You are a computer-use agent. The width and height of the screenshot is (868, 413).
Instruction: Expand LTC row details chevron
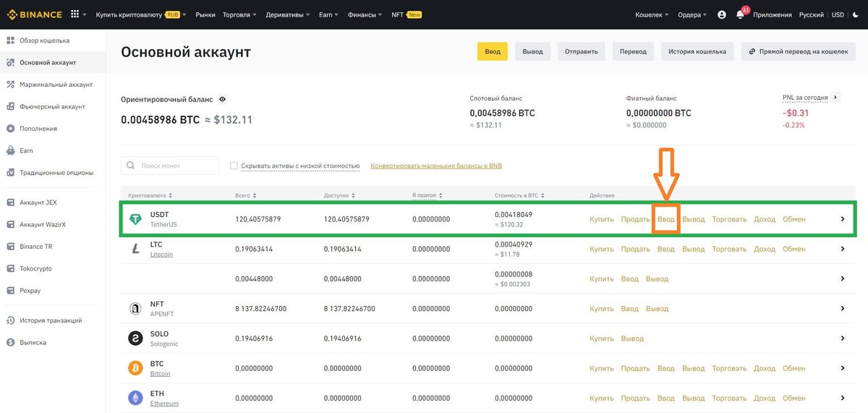click(x=843, y=249)
